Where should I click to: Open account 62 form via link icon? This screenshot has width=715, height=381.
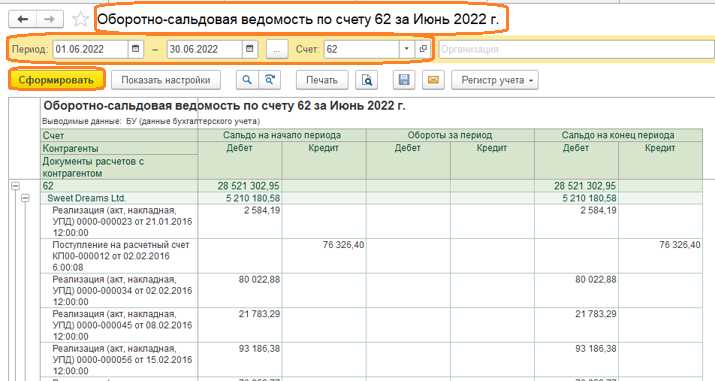[423, 49]
